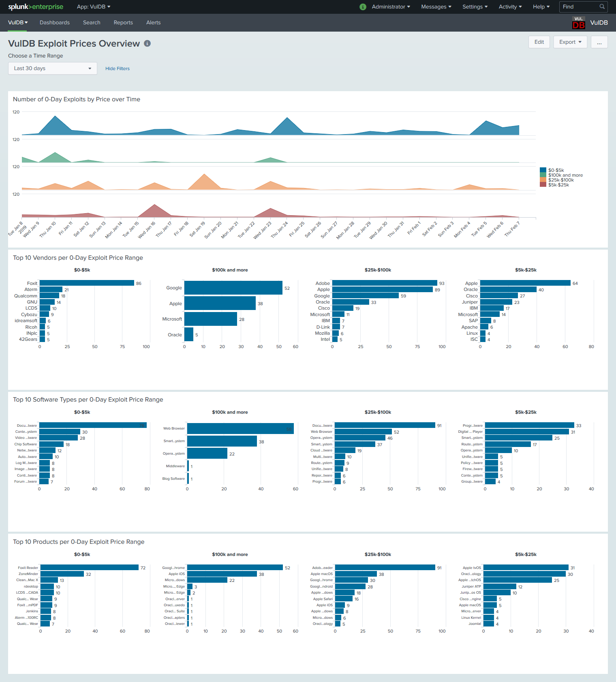Click 'Top 10 Vendors per 0-Day Exploit Price Range' title
616x682 pixels.
[78, 258]
